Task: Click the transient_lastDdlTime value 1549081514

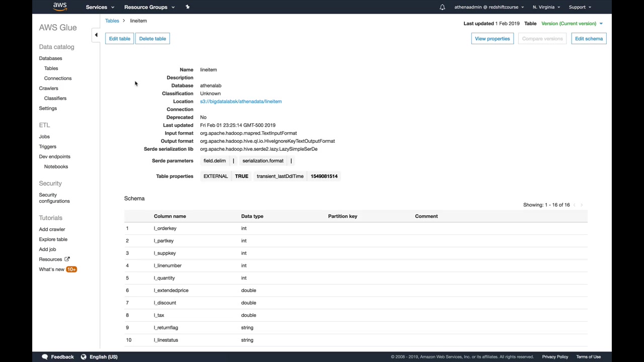Action: point(324,176)
